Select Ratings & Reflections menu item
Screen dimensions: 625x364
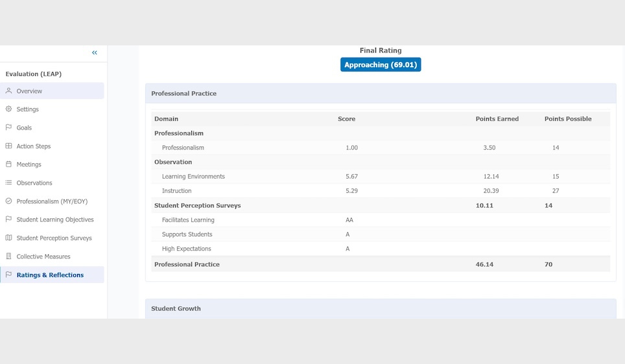50,275
